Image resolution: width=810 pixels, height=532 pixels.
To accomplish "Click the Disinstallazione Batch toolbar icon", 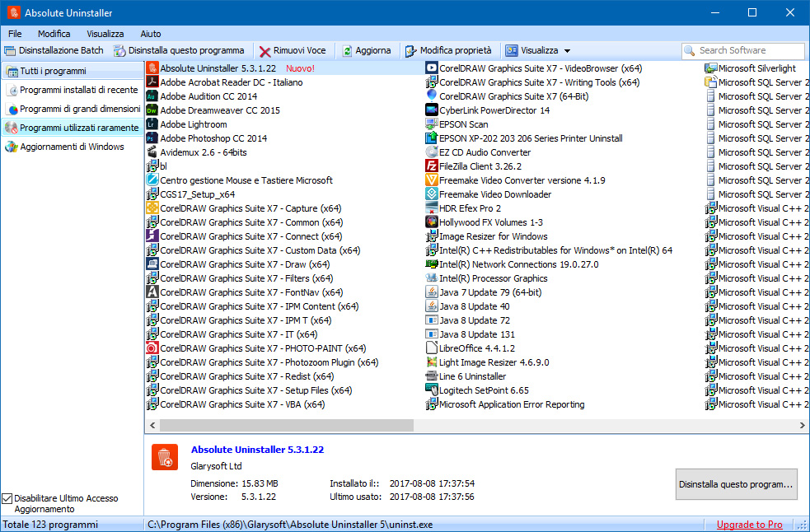I will click(x=10, y=50).
